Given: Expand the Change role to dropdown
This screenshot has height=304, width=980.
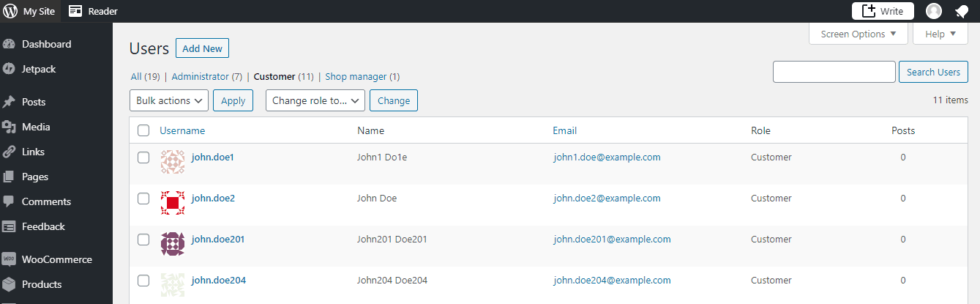Looking at the screenshot, I should tap(315, 100).
